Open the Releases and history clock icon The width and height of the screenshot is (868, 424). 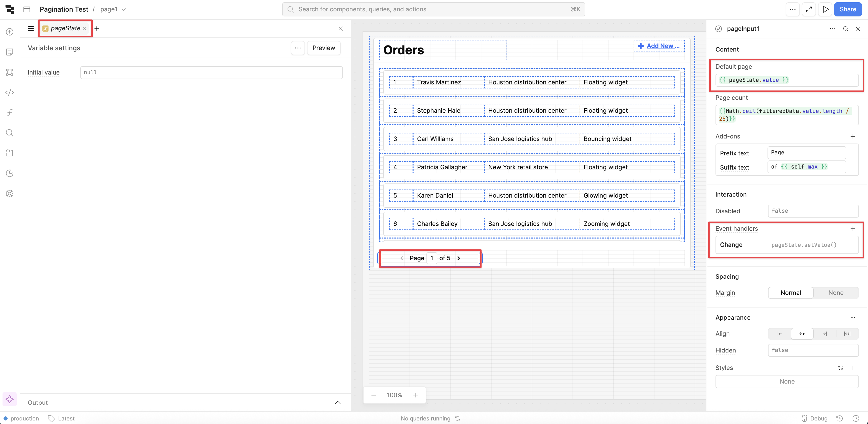click(9, 173)
